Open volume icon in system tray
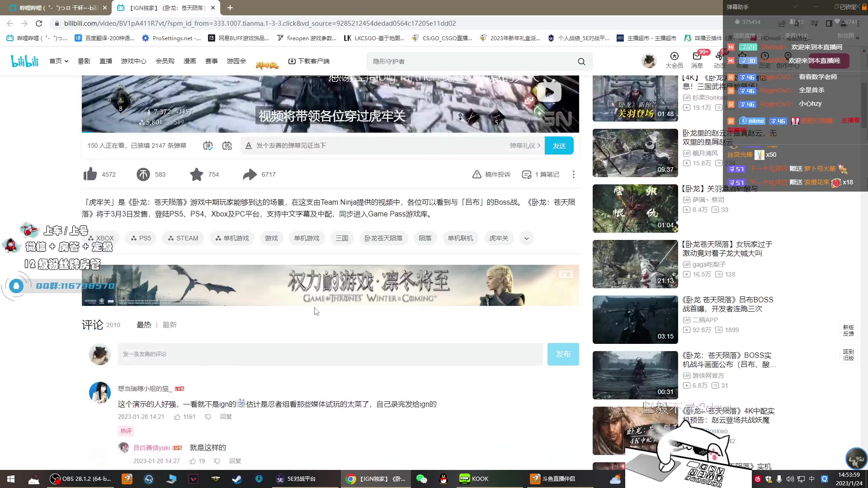 (790, 479)
